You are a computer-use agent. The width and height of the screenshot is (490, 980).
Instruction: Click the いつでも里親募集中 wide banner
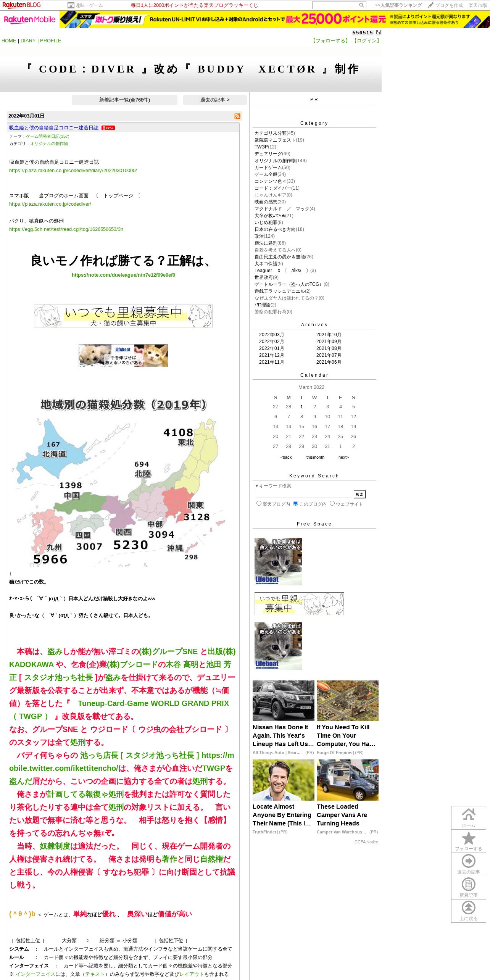123,316
